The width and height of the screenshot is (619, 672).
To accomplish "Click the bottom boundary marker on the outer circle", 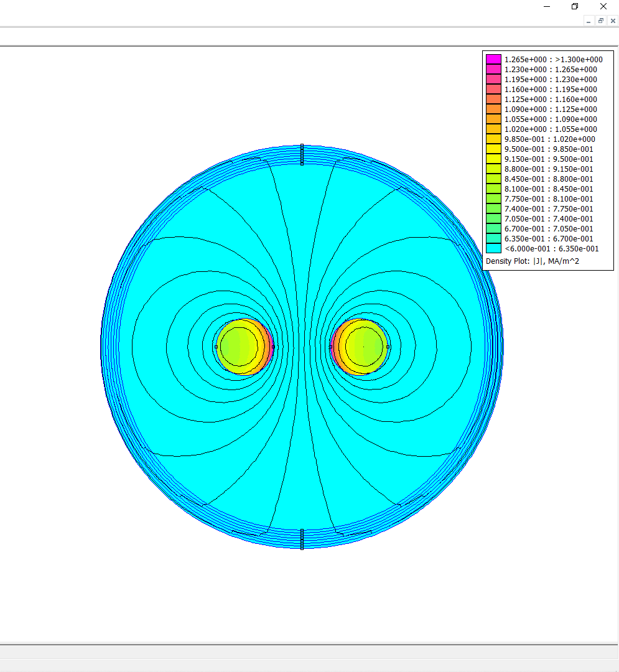I will coord(302,539).
